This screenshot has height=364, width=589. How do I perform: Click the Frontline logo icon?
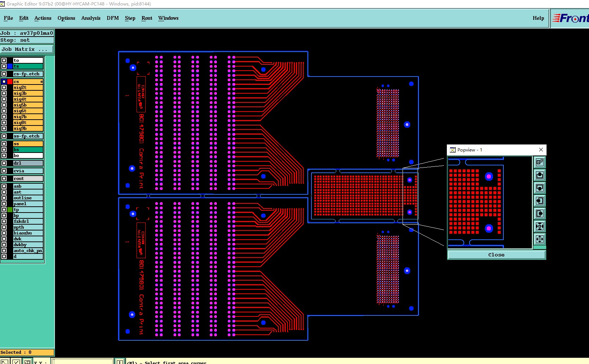point(570,18)
